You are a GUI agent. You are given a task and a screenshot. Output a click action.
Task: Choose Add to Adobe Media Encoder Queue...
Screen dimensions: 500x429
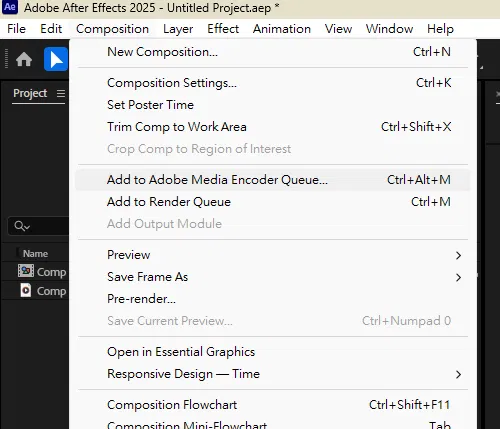click(x=273, y=180)
